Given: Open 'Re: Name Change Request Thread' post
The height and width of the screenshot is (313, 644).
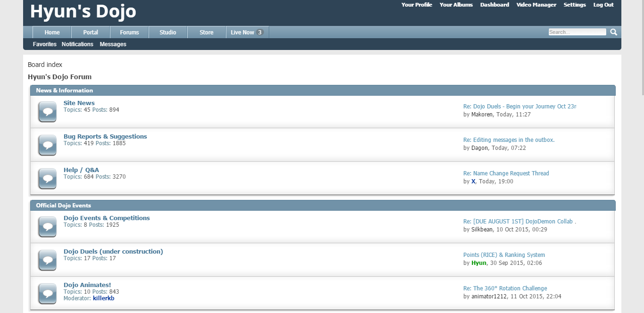Looking at the screenshot, I should 506,173.
